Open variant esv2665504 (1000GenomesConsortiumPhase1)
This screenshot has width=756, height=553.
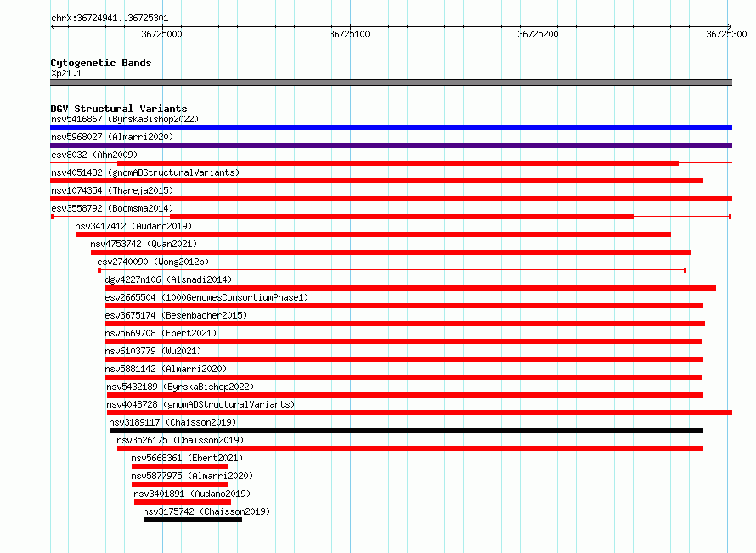(x=206, y=297)
